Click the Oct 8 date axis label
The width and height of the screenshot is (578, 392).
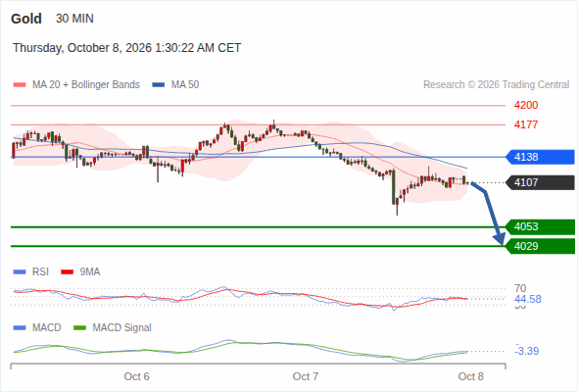471,376
